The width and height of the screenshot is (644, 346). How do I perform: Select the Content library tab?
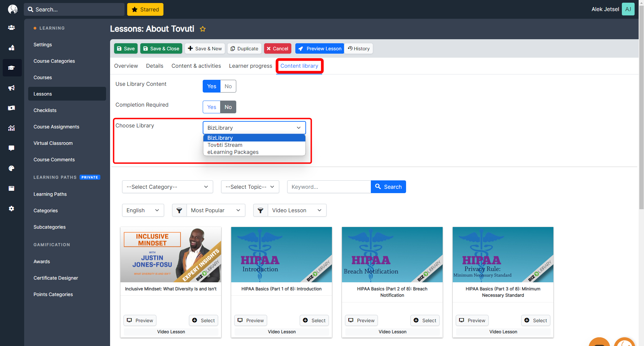click(x=299, y=66)
